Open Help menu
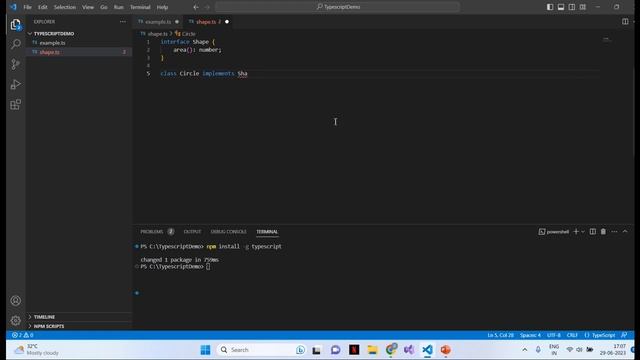 tap(162, 7)
